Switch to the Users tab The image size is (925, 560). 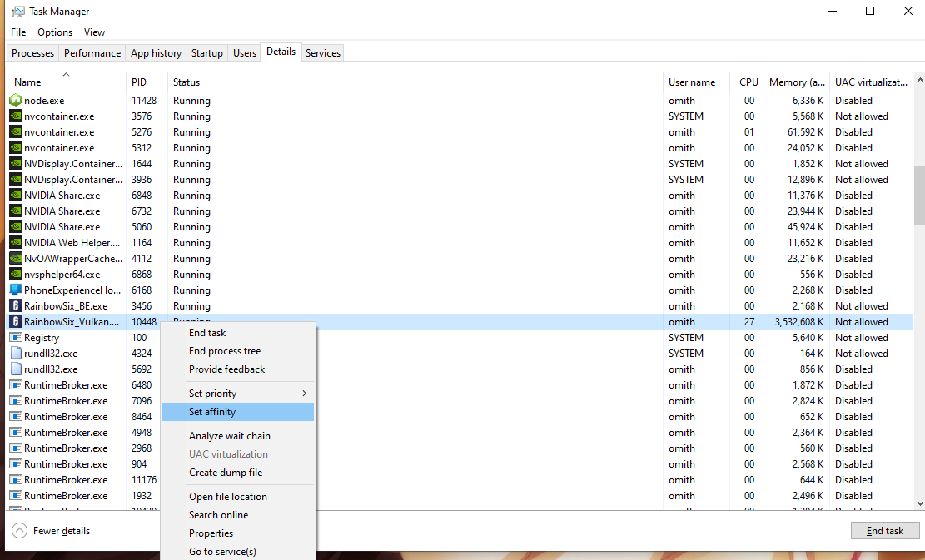[x=244, y=53]
